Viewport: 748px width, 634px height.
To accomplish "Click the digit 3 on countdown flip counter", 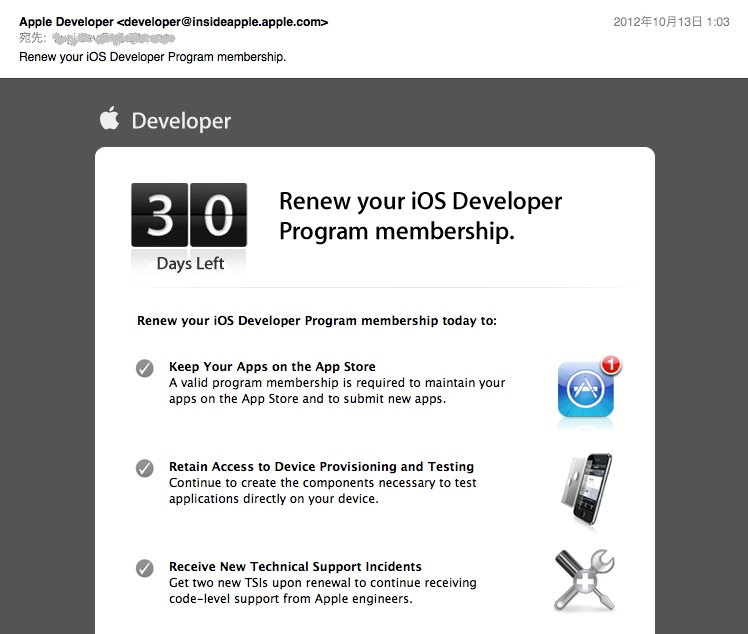I will (160, 215).
